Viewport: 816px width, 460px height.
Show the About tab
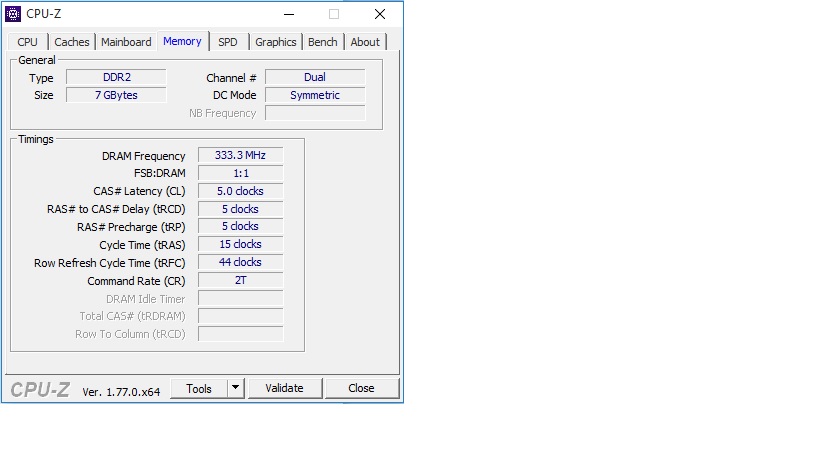tap(365, 42)
